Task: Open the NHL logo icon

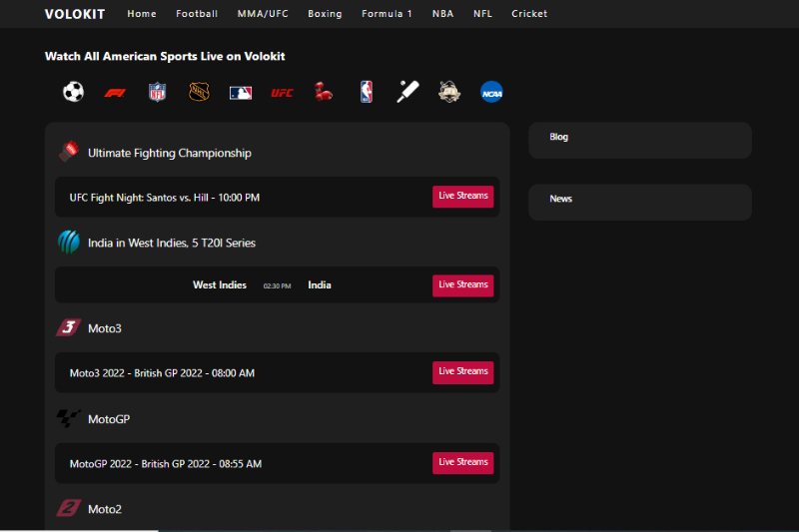Action: 199,92
